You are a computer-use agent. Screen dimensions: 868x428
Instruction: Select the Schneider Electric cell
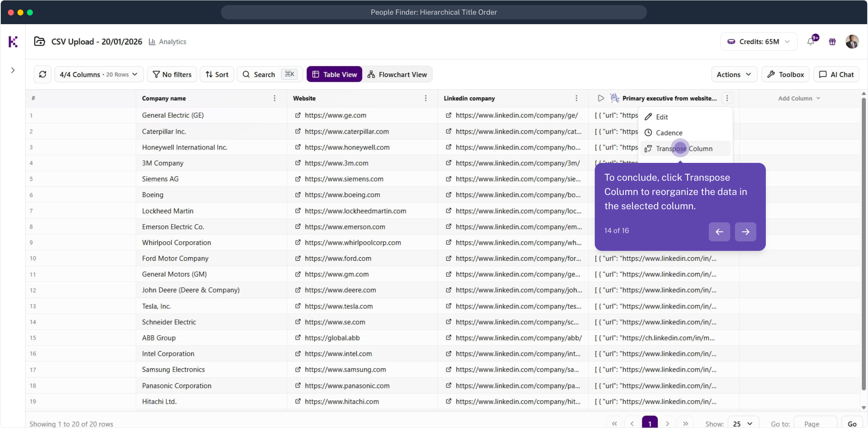211,322
